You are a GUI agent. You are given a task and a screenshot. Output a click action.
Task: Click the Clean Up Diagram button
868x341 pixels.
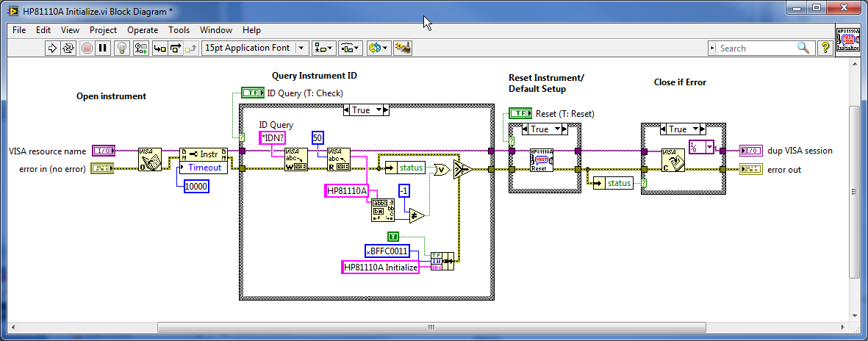tap(403, 49)
